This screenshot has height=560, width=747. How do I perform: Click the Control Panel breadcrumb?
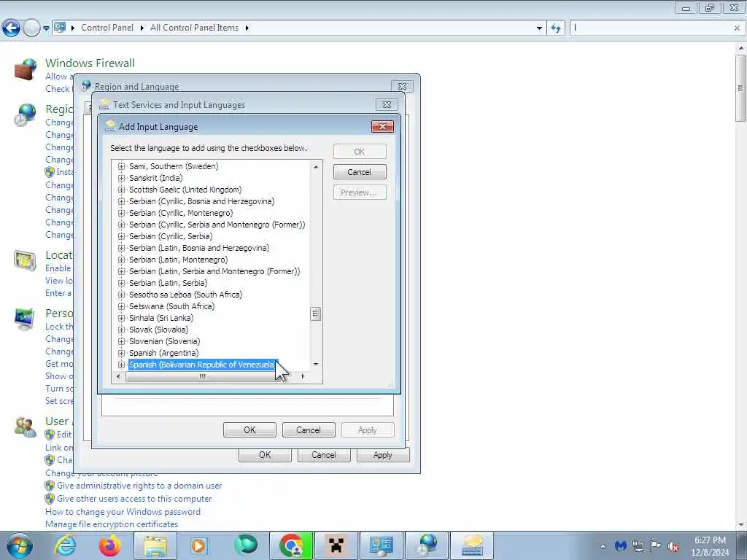tap(107, 28)
